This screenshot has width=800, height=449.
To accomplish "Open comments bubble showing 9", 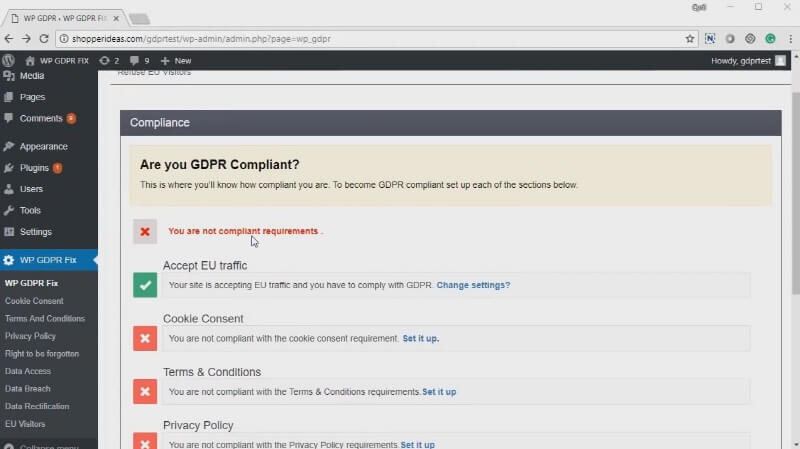I will [x=139, y=61].
